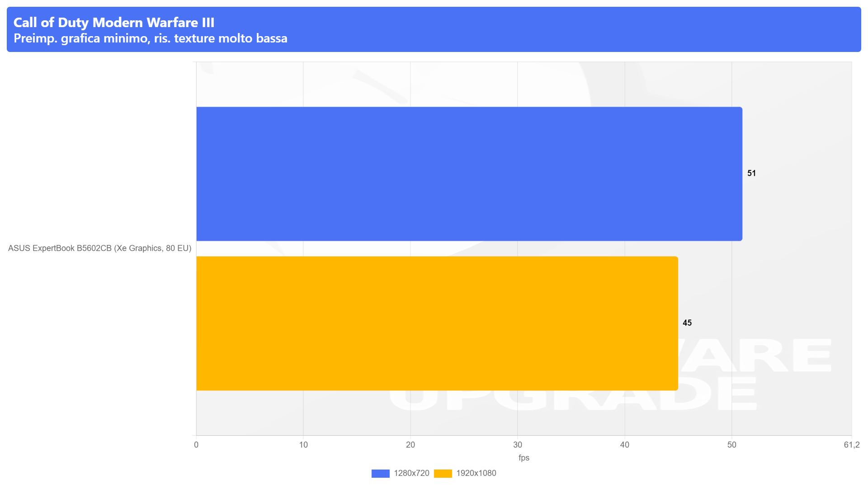Screen dimensions: 868x489
Task: Click the ASUS ExpertBook B5602CB axis label
Action: coord(99,248)
